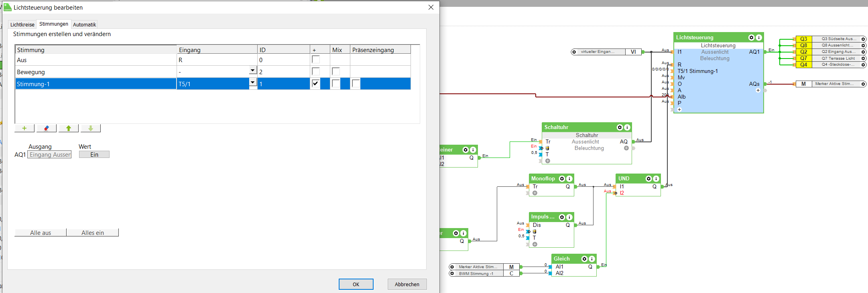Viewport: 868px width, 293px height.
Task: Move the selected Stimmung up
Action: pyautogui.click(x=69, y=128)
